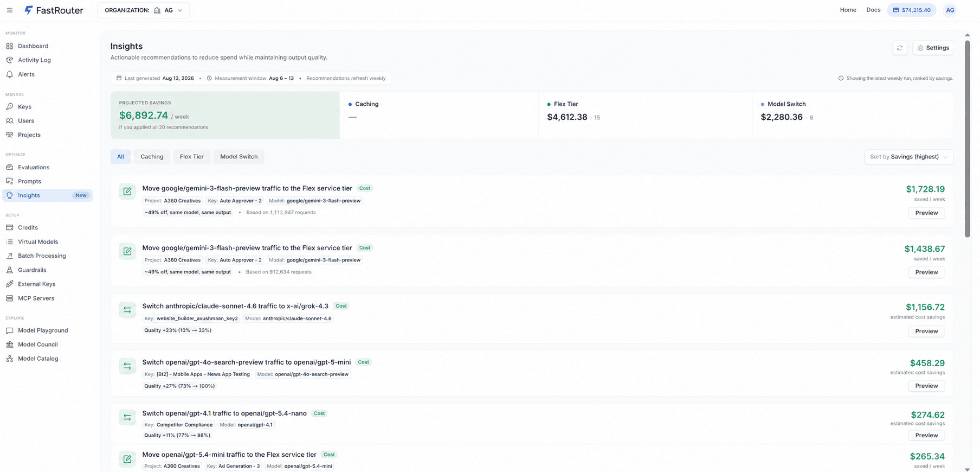Click the Virtual Models icon
This screenshot has width=980, height=472.
pos(10,242)
